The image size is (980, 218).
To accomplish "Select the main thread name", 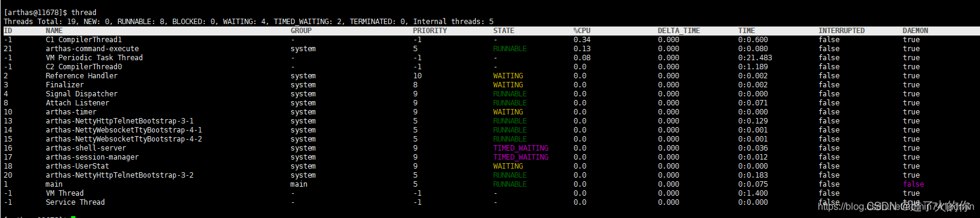I will pos(54,184).
